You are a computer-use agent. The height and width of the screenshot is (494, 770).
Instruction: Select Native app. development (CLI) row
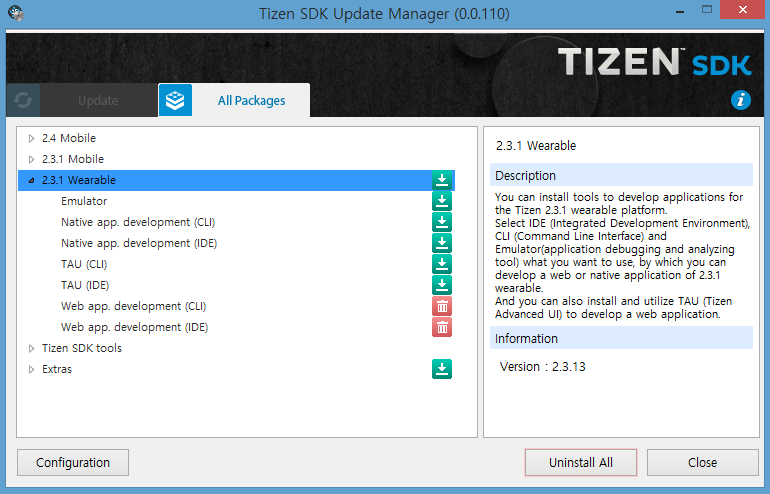(x=236, y=222)
